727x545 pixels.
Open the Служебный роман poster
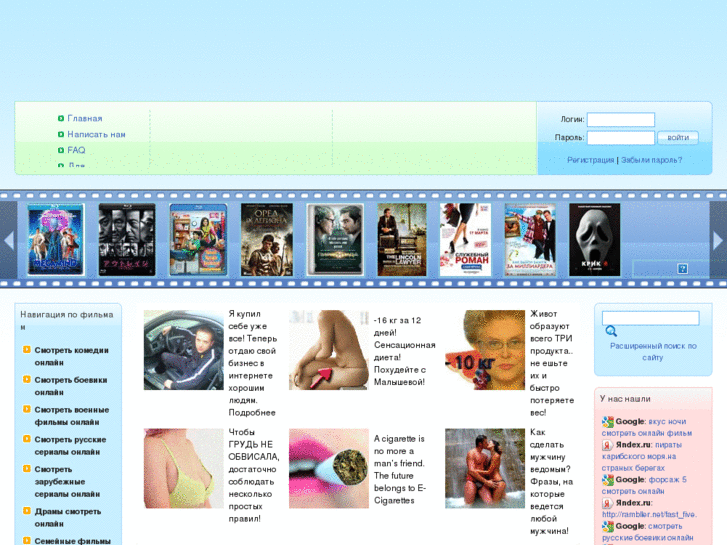point(465,239)
